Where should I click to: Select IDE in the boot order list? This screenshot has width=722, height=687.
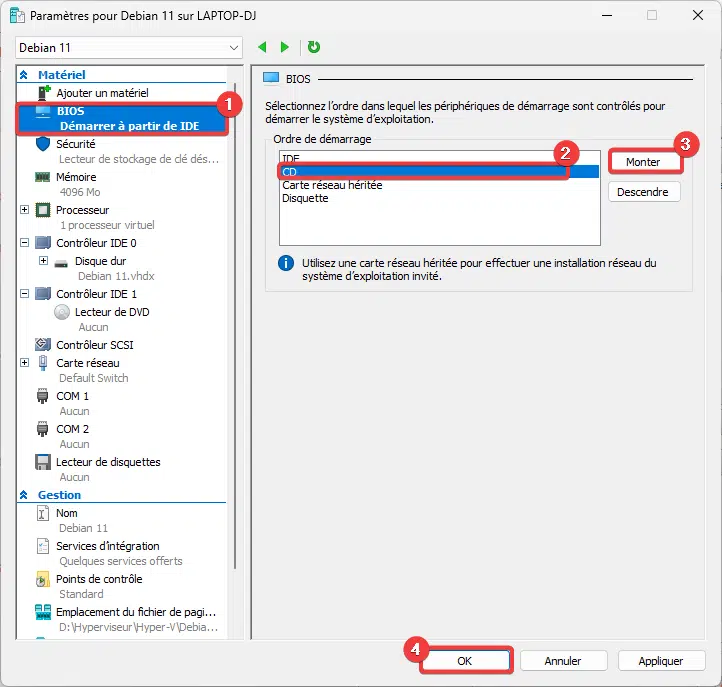[x=439, y=159]
